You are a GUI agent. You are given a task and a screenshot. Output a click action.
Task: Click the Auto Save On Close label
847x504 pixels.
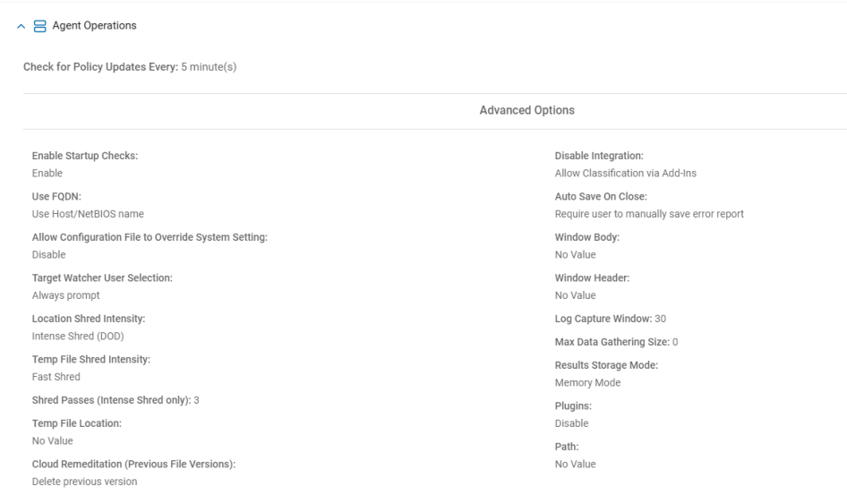point(601,197)
